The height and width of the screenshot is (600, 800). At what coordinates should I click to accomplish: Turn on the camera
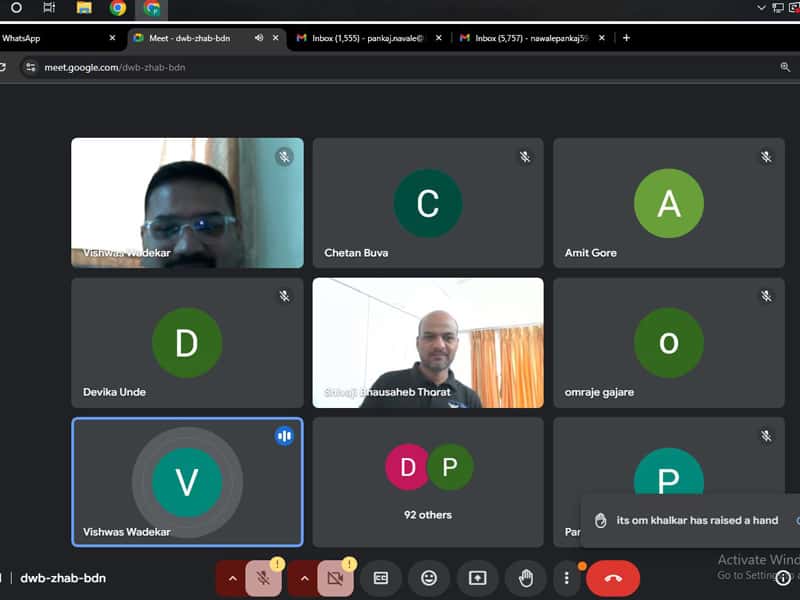[335, 578]
